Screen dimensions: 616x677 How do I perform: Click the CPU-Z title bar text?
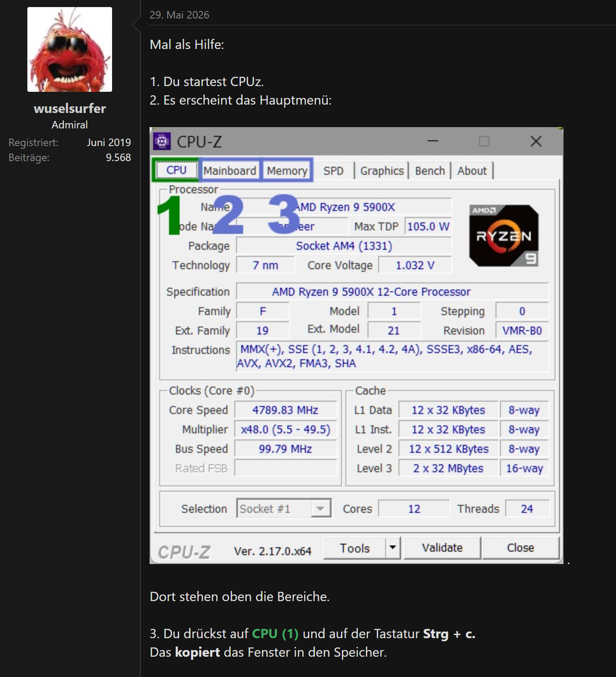(x=199, y=142)
